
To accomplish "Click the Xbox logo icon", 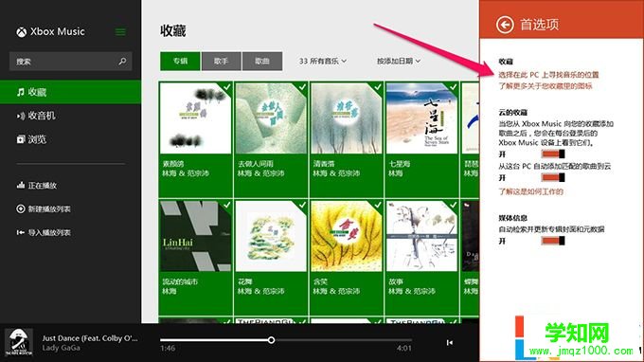I will [22, 31].
